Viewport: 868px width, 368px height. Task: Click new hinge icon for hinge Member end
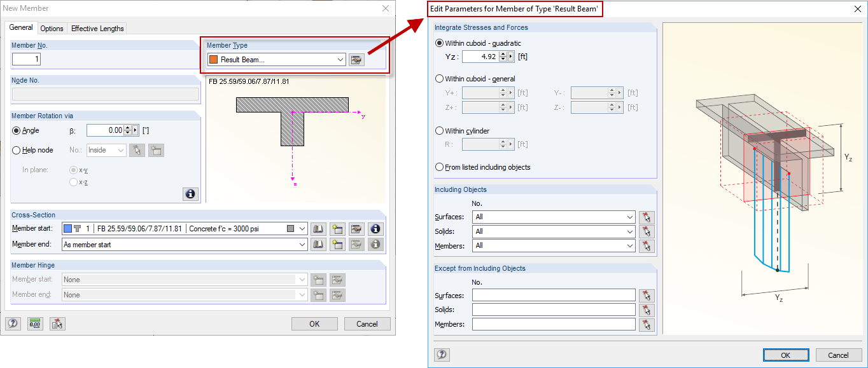pyautogui.click(x=318, y=295)
